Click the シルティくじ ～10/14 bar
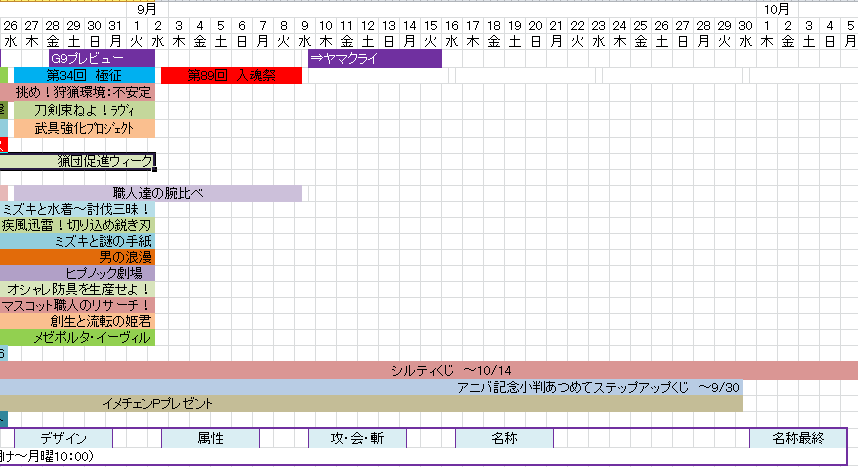Viewport: 858px width, 467px height. 429,370
